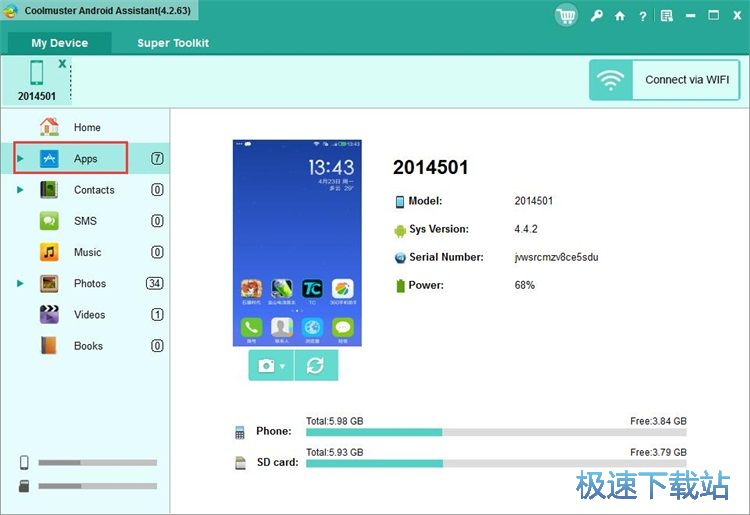This screenshot has height=515, width=750.
Task: Click the sidebar SD card mini bar
Action: [x=98, y=486]
